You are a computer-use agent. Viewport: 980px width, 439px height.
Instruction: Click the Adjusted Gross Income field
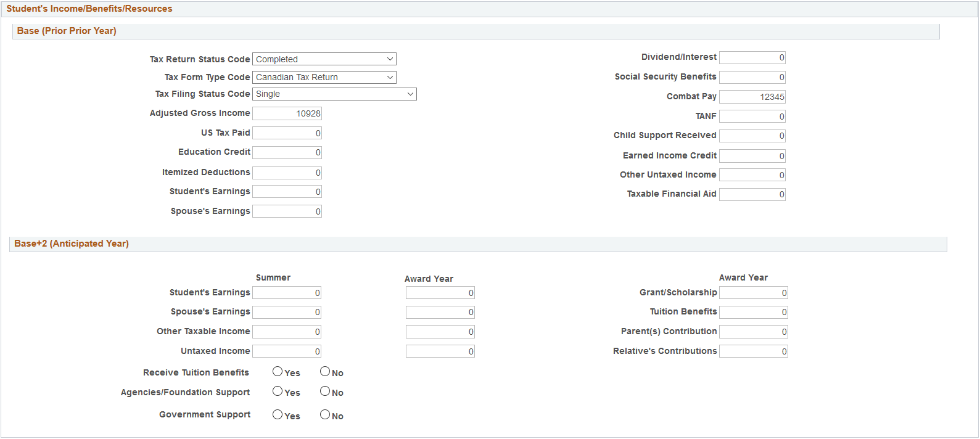287,113
